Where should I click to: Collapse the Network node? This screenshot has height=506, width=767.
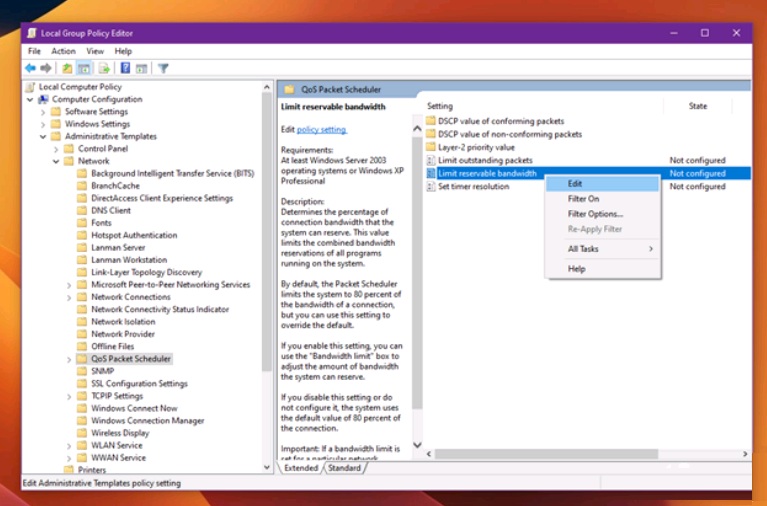pos(56,161)
